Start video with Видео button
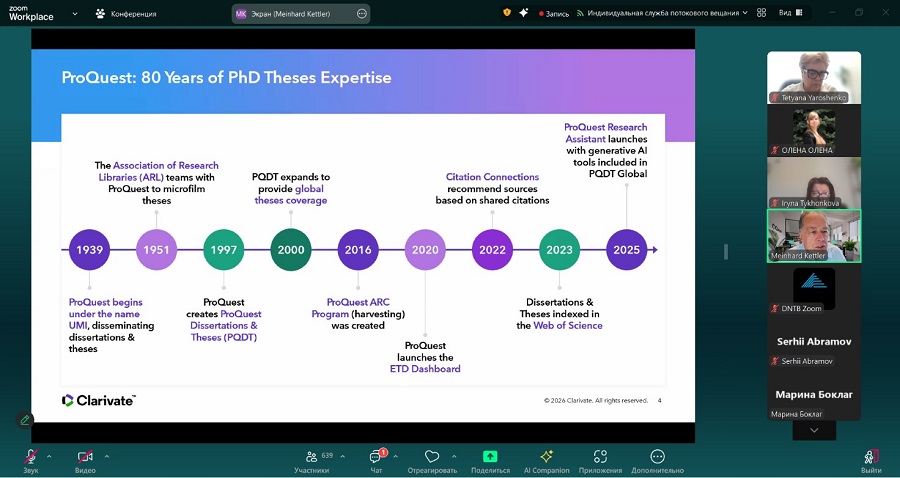The width and height of the screenshot is (900, 478). click(85, 461)
